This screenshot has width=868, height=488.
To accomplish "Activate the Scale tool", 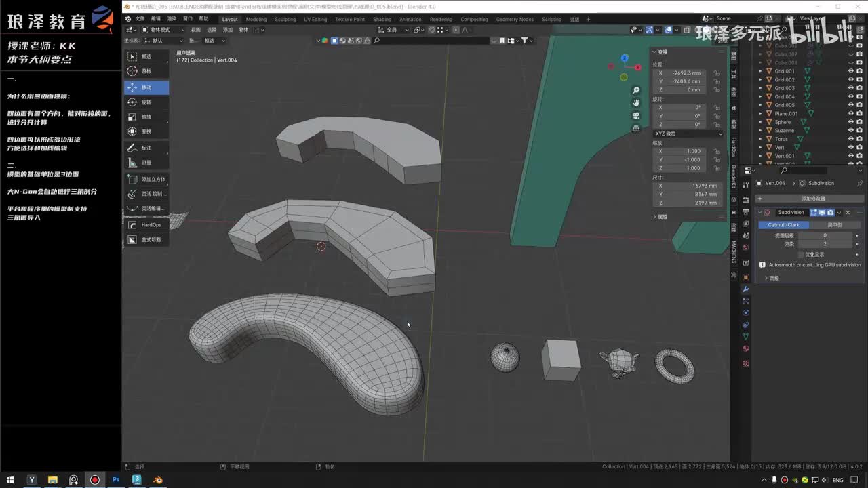I will (146, 117).
